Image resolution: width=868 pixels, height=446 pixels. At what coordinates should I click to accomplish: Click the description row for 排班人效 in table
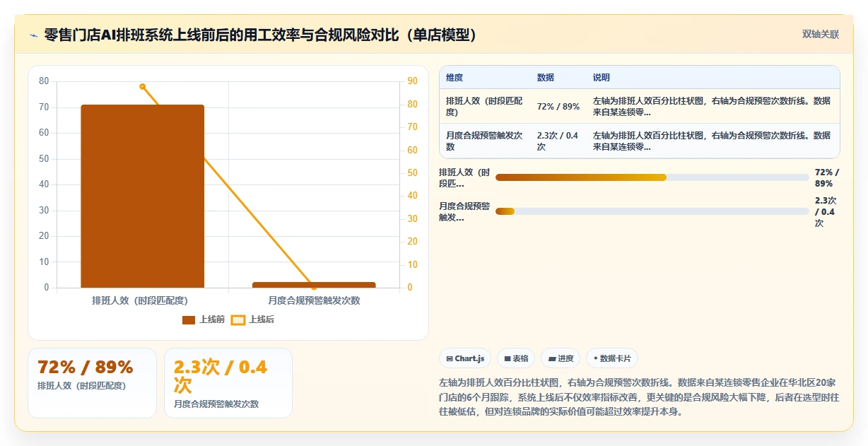(x=712, y=107)
